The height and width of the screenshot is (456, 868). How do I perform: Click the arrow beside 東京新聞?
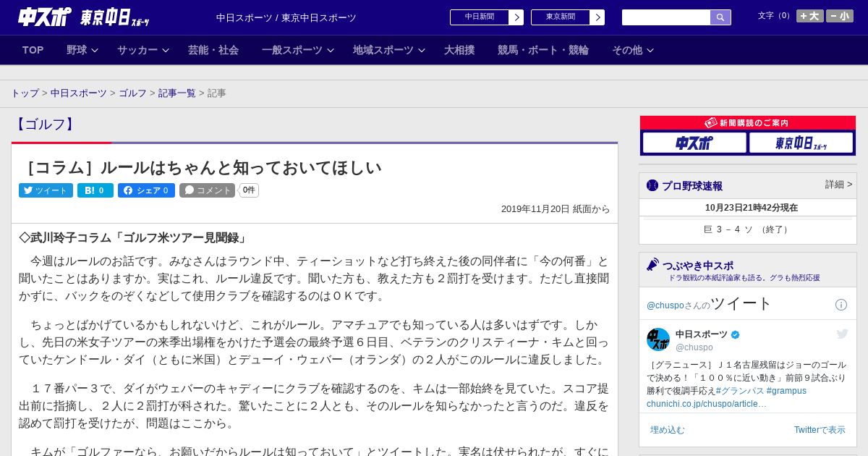coord(597,17)
